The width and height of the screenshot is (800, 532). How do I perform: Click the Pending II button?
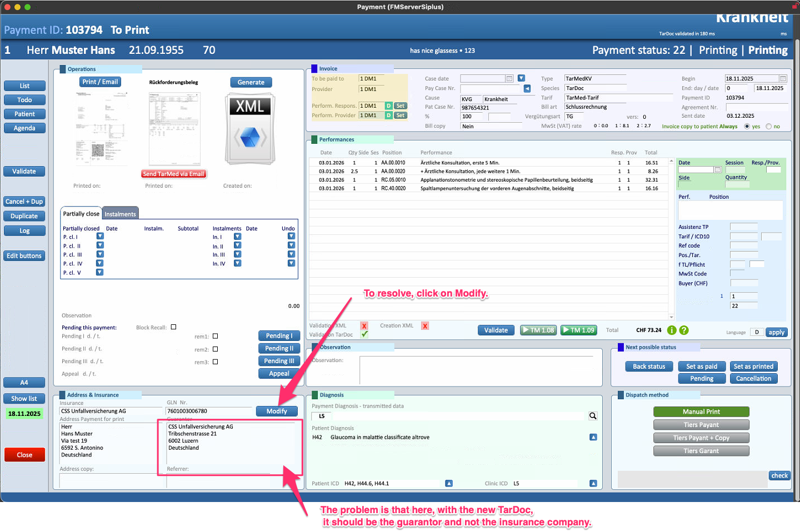click(x=279, y=348)
